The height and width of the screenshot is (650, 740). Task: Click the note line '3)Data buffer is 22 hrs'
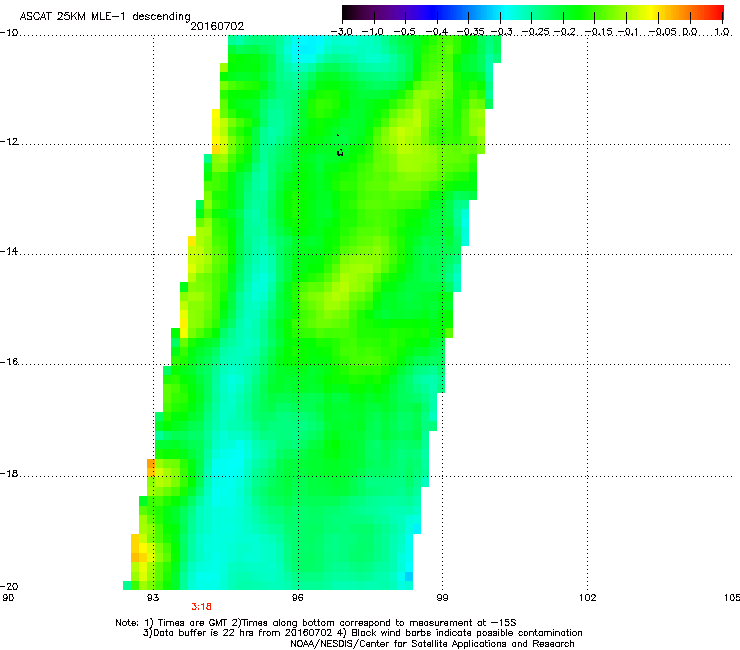pos(362,633)
